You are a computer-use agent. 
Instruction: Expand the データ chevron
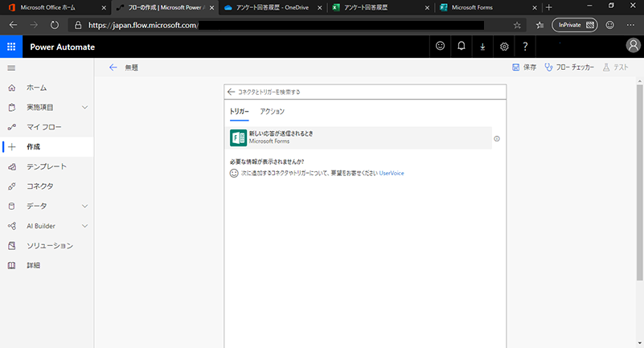(x=84, y=206)
